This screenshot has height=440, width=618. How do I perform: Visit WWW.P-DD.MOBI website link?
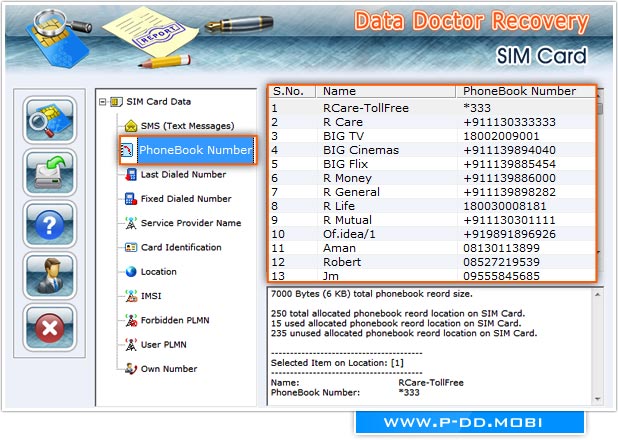[463, 423]
